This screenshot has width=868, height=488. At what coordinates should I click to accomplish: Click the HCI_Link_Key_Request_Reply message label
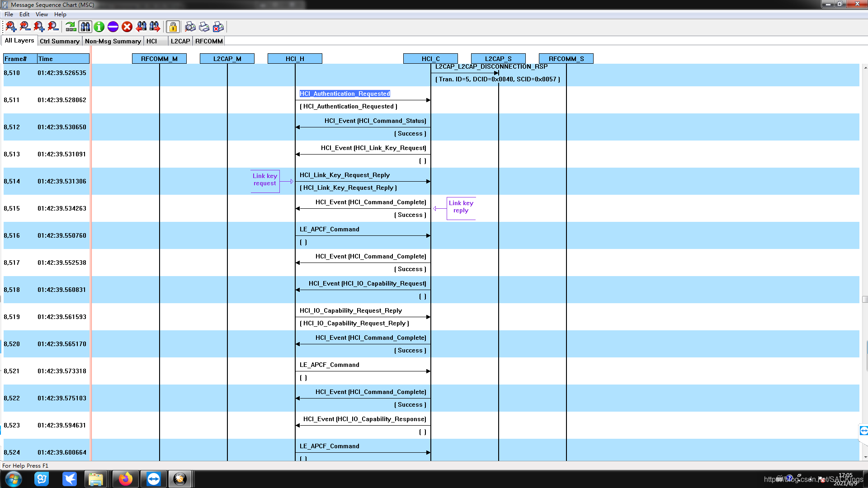pyautogui.click(x=344, y=175)
